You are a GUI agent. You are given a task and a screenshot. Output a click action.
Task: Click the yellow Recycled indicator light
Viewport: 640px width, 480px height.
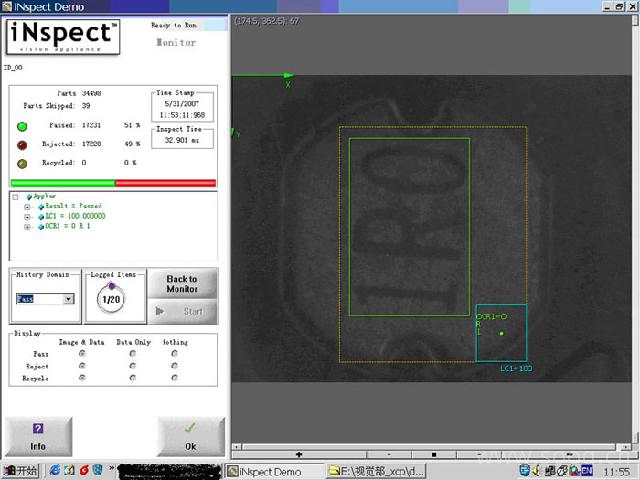(21, 162)
